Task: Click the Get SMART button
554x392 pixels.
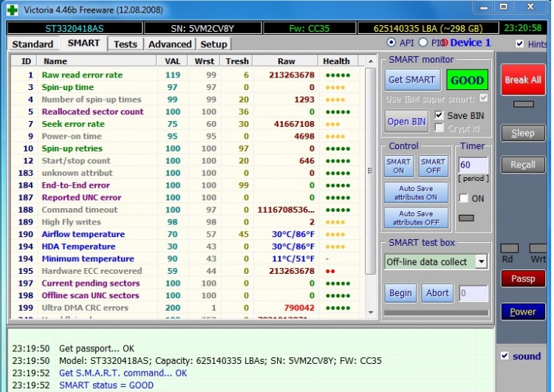Action: point(412,80)
